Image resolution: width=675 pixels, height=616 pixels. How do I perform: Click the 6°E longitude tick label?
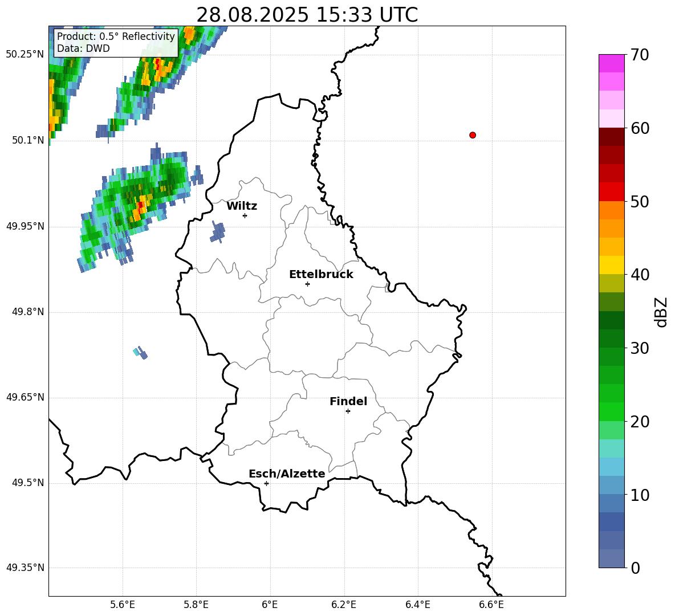click(x=270, y=605)
